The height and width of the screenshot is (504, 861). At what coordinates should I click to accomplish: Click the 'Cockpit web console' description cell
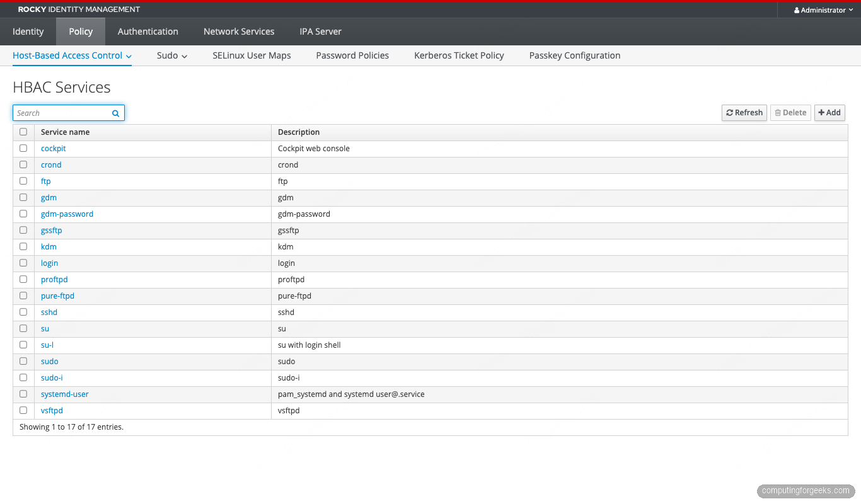314,149
